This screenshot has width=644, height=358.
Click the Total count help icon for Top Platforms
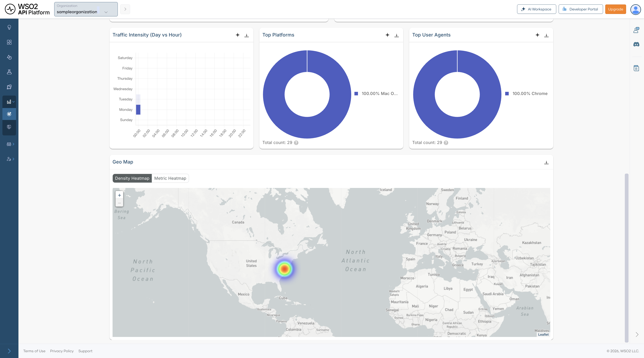(x=296, y=143)
